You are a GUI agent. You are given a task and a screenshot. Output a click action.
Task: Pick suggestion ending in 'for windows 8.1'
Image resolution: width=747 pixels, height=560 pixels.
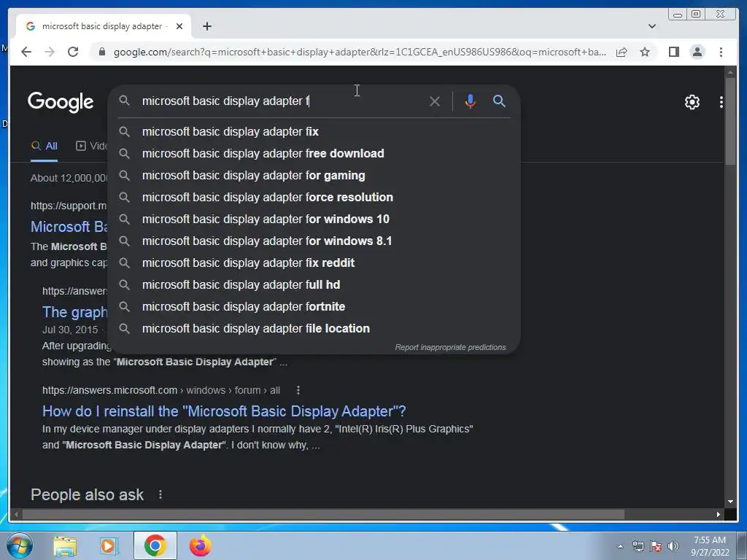tap(314, 241)
